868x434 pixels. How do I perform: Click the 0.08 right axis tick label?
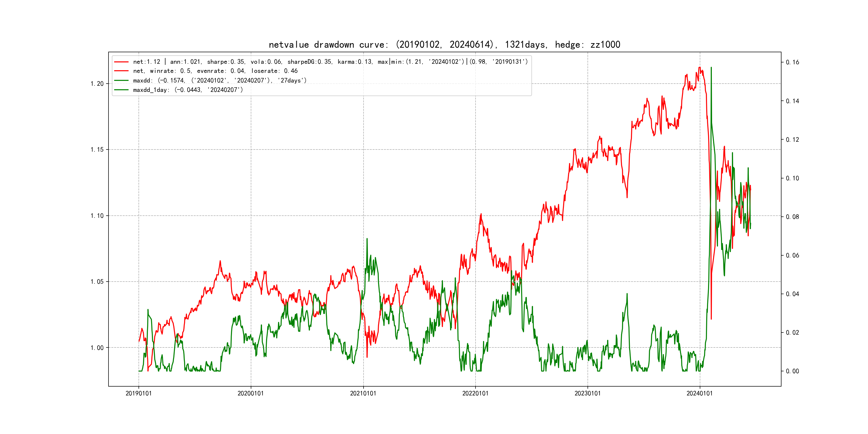coord(792,217)
